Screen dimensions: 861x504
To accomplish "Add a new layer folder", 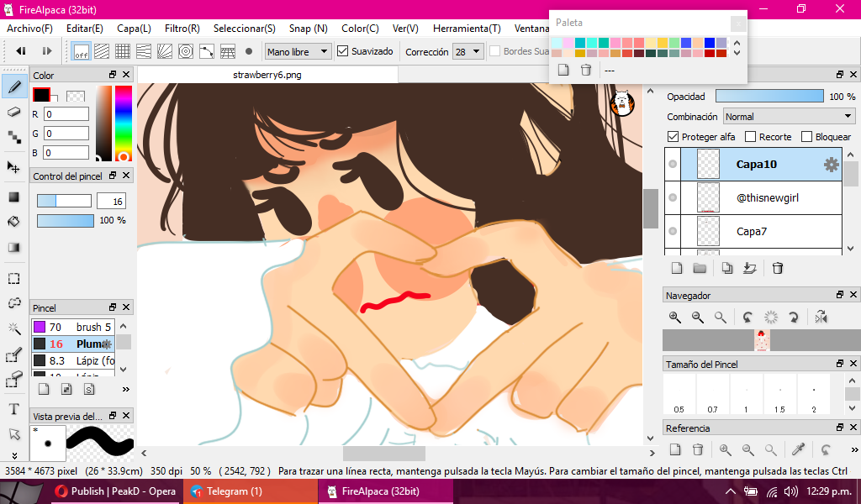I will pyautogui.click(x=700, y=268).
